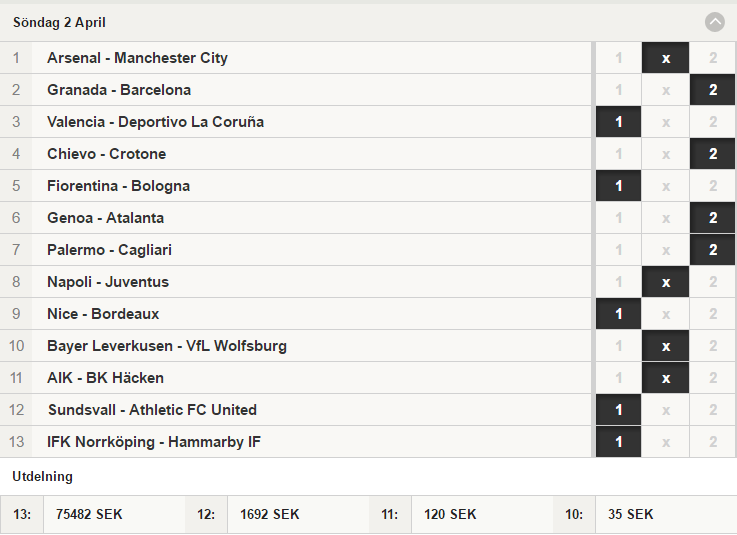Image resolution: width=737 pixels, height=535 pixels.
Task: Toggle X for Napoli - Juventus
Action: click(666, 282)
